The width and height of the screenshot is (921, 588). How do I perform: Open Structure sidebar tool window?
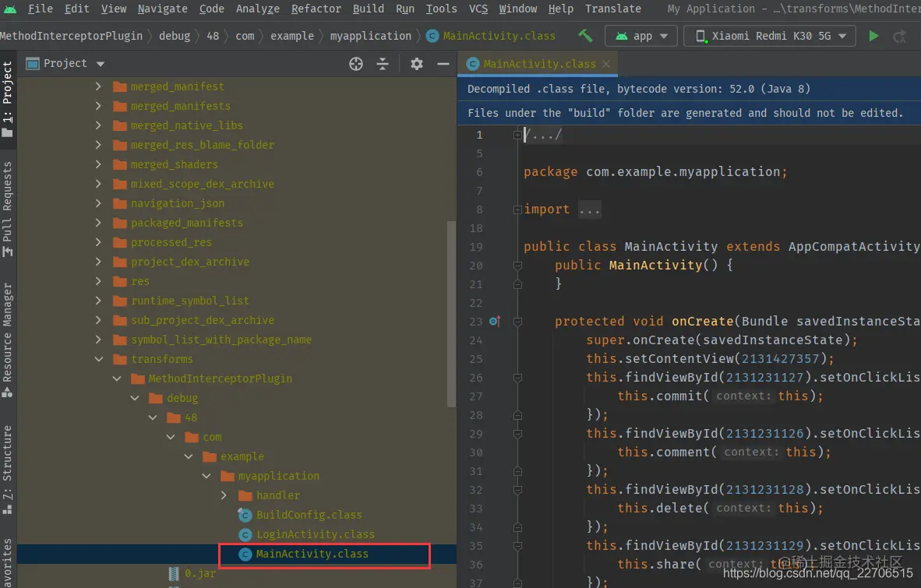pos(7,470)
